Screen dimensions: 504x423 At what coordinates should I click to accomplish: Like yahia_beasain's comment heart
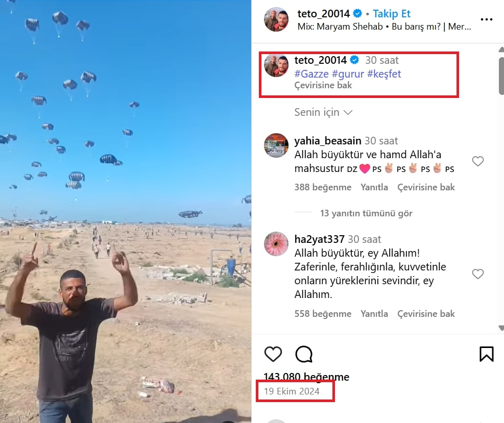(477, 161)
